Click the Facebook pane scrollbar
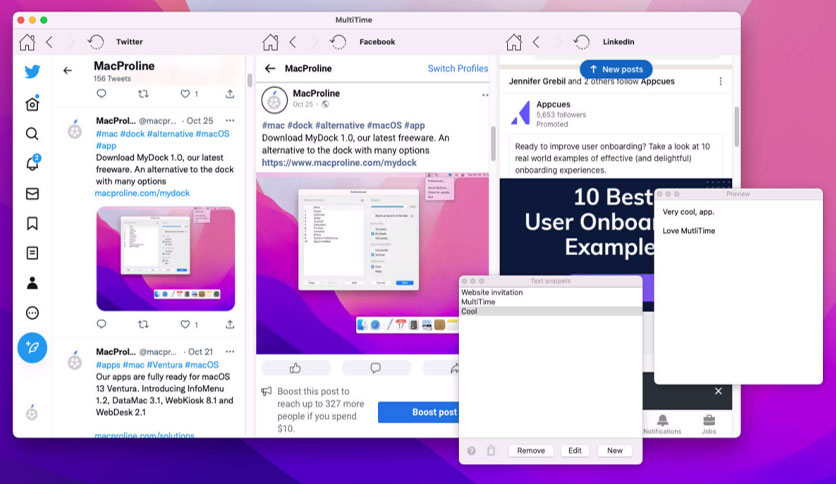The height and width of the screenshot is (484, 836). point(493,143)
